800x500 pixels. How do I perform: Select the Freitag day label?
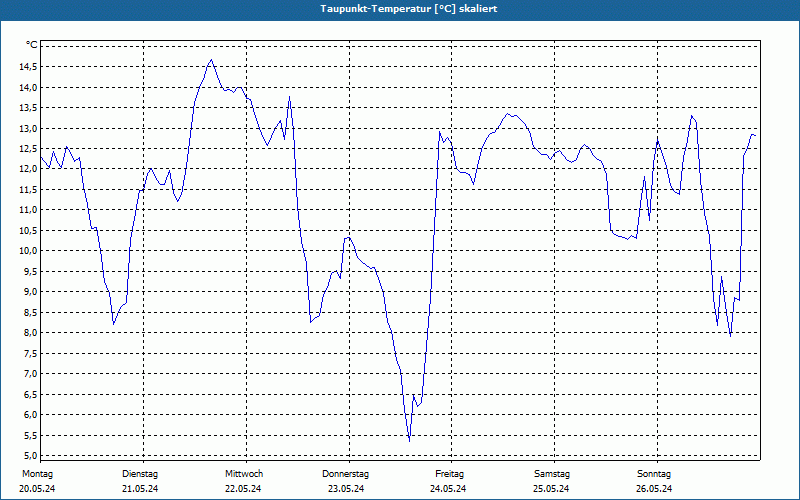click(x=449, y=474)
